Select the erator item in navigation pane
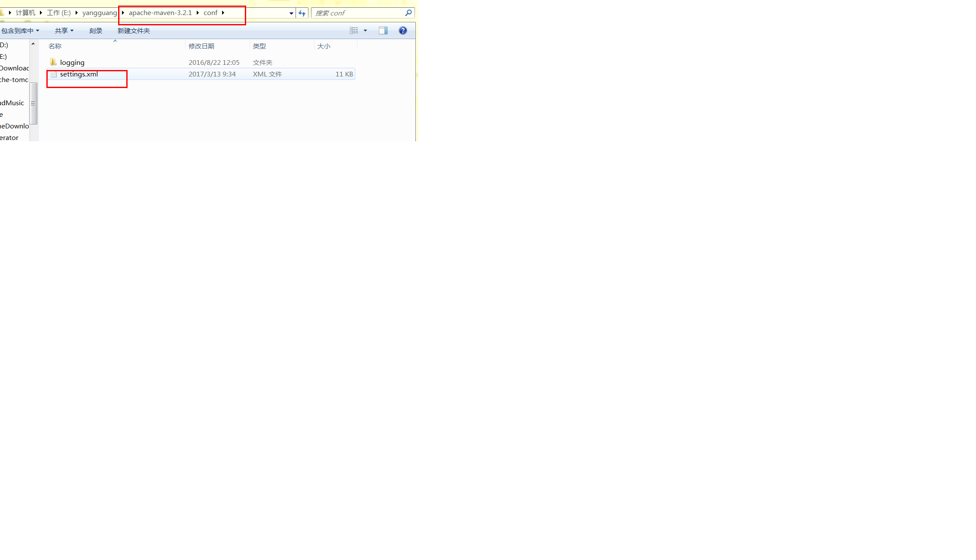Viewport: 976px width, 560px height. (9, 138)
